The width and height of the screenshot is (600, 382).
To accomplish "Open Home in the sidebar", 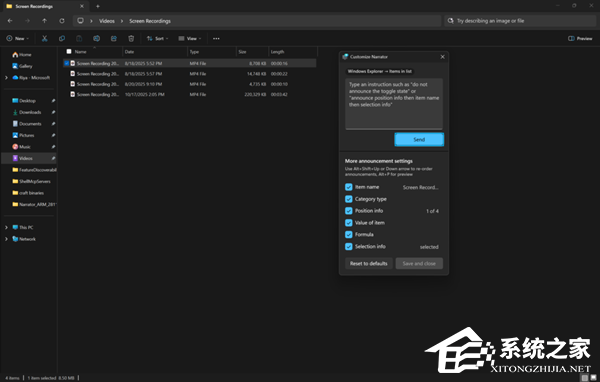I will tap(22, 54).
